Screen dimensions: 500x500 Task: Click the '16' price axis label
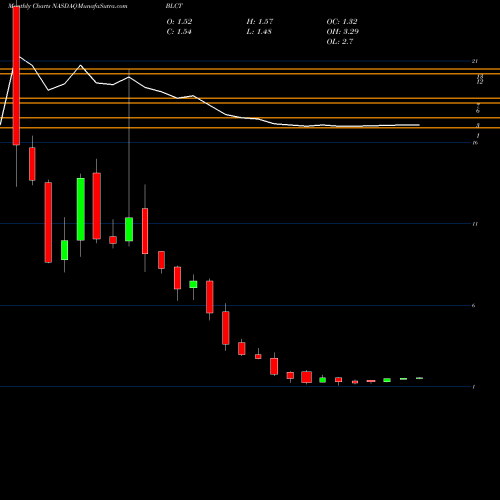tap(475, 143)
